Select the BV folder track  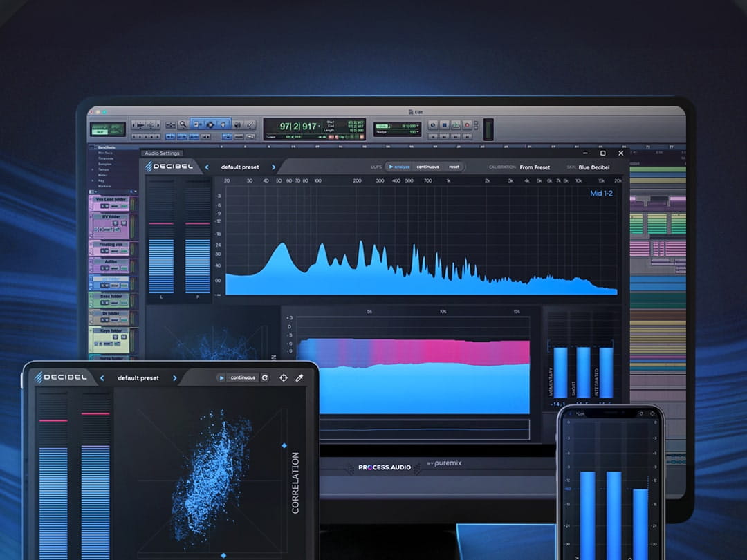point(111,216)
